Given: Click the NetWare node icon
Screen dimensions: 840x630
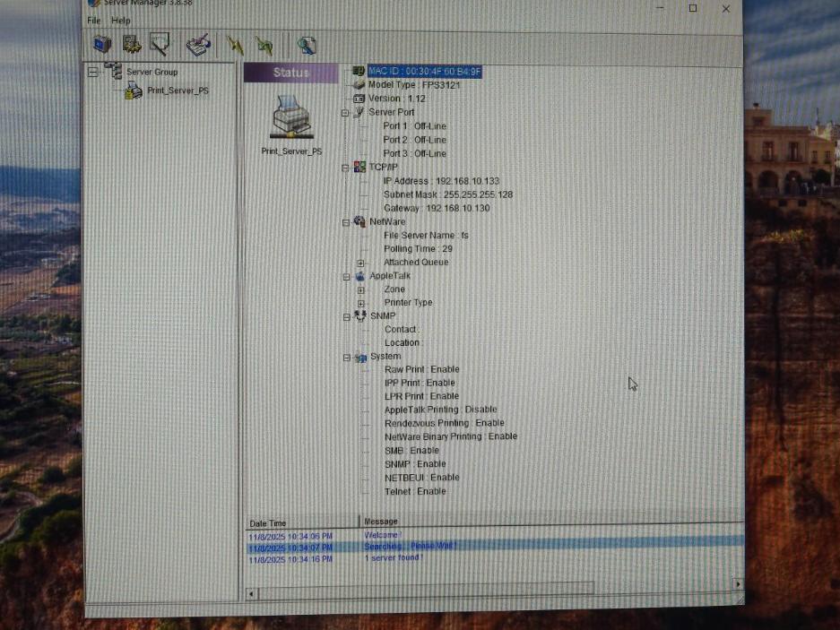Looking at the screenshot, I should [x=359, y=221].
